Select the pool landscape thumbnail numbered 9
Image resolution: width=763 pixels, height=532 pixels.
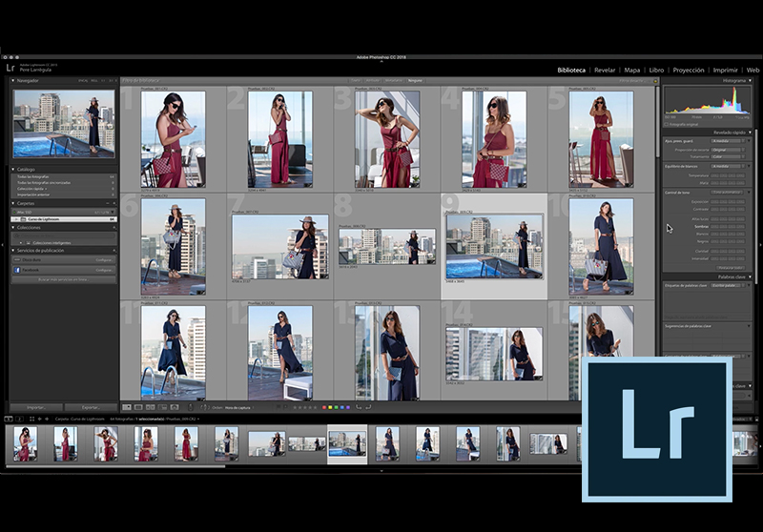(494, 246)
